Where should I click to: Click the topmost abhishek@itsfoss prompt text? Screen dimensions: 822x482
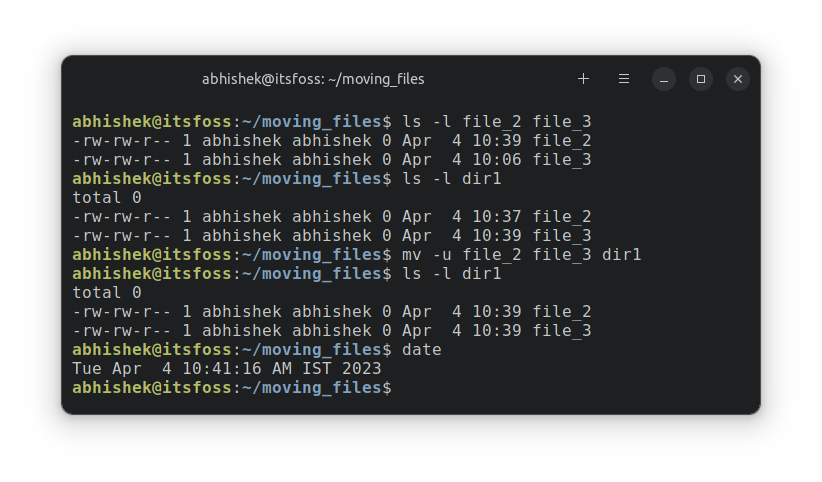150,122
